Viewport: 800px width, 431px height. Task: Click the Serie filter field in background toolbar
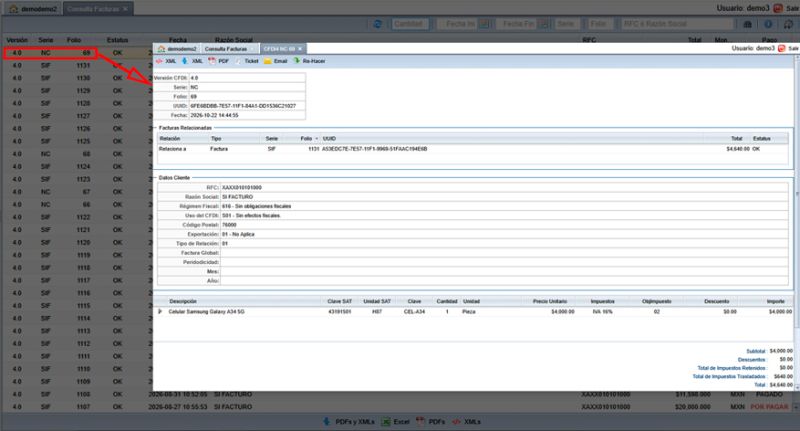568,24
